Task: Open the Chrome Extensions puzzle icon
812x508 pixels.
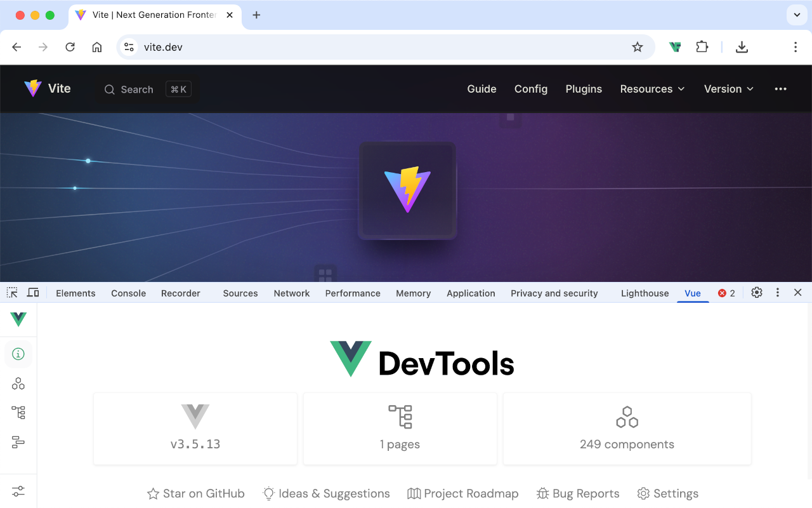Action: click(x=702, y=47)
